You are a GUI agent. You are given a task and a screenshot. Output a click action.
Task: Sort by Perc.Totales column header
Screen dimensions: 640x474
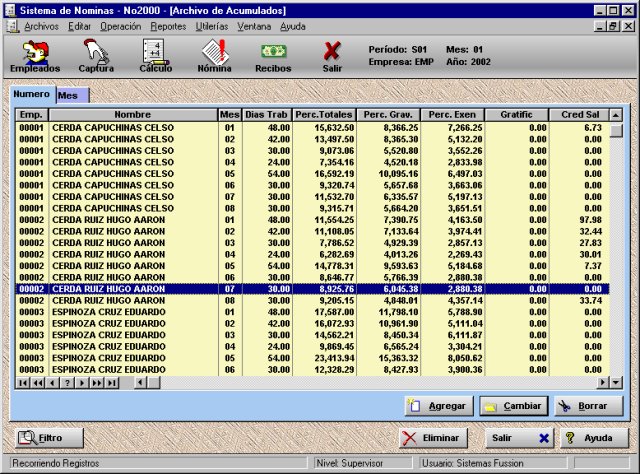[323, 115]
